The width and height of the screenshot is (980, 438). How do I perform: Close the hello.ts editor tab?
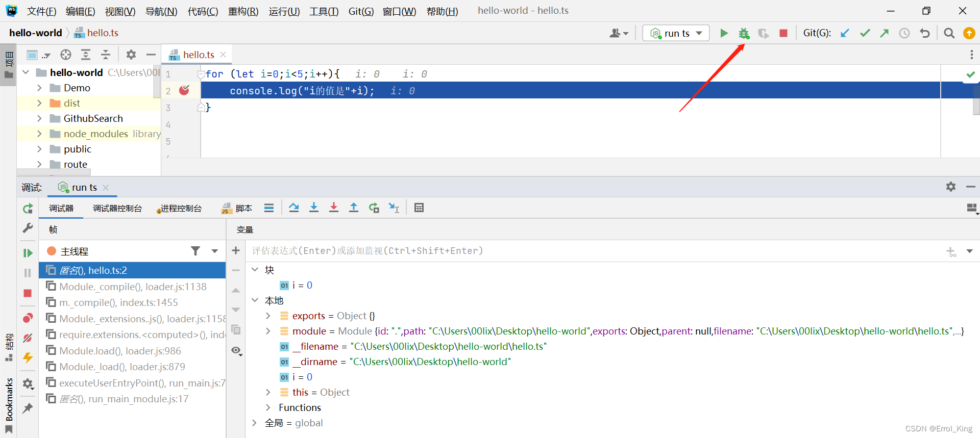pos(223,55)
